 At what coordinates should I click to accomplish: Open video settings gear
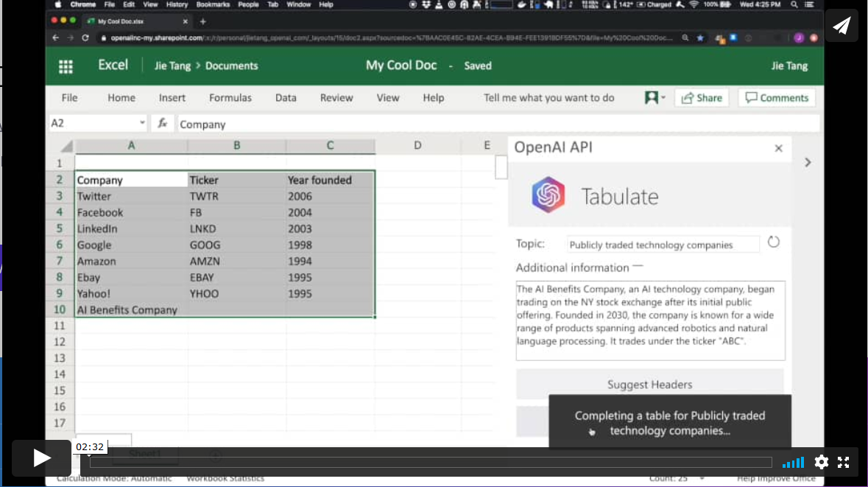[x=822, y=462]
